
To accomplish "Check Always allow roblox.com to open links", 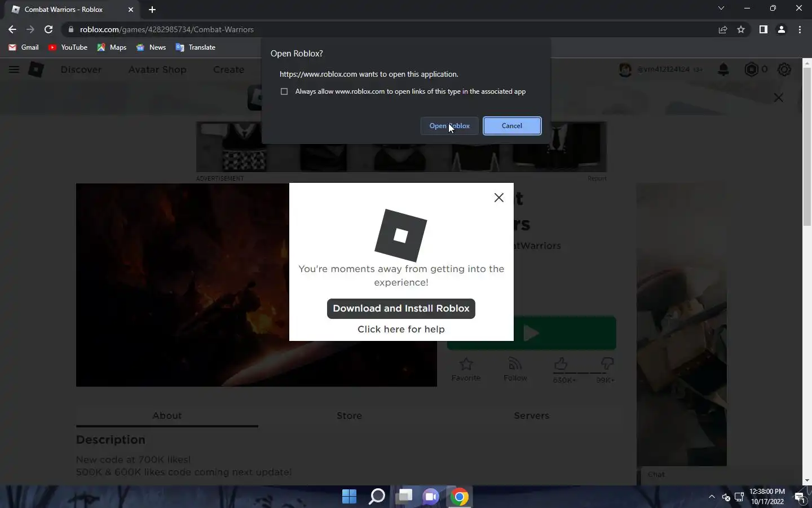I will point(284,91).
